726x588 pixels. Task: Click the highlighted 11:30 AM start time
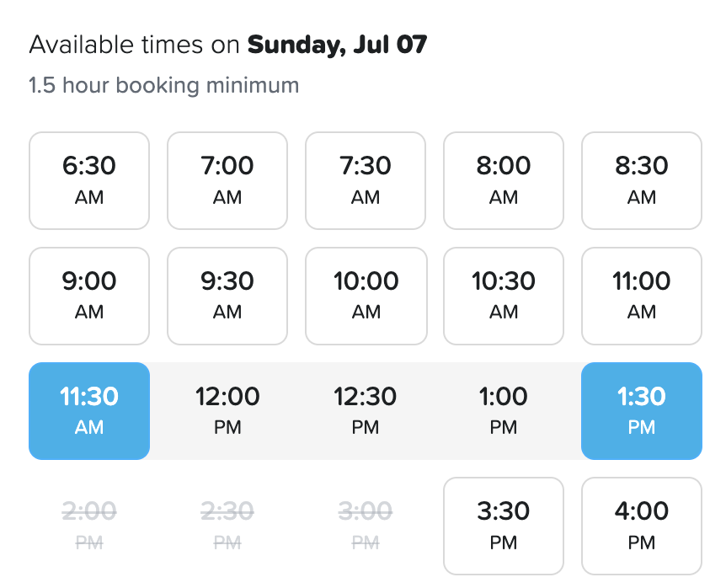click(x=89, y=410)
